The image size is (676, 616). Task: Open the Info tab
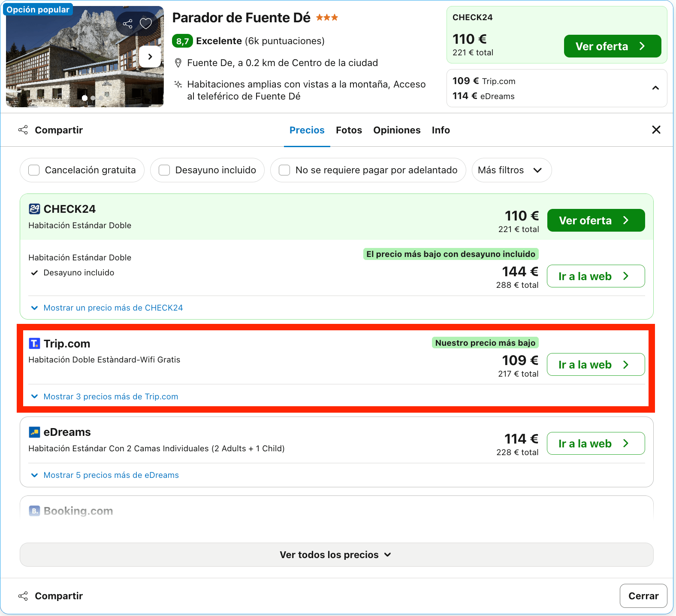pyautogui.click(x=441, y=130)
